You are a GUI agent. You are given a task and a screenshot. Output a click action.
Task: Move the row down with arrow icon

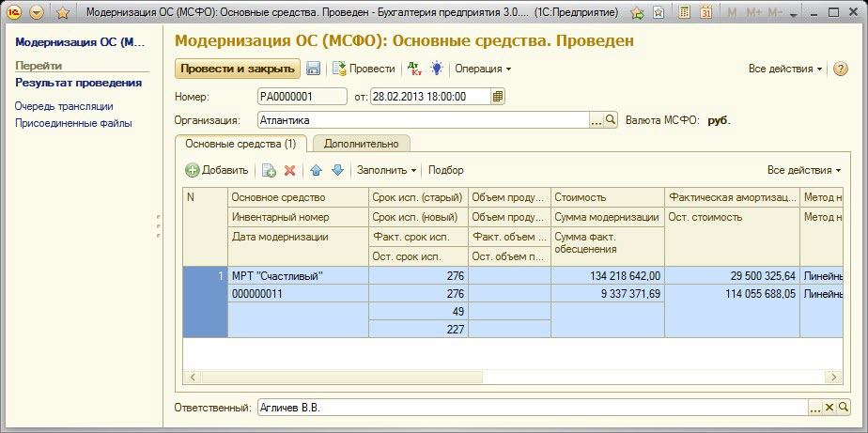pos(337,170)
